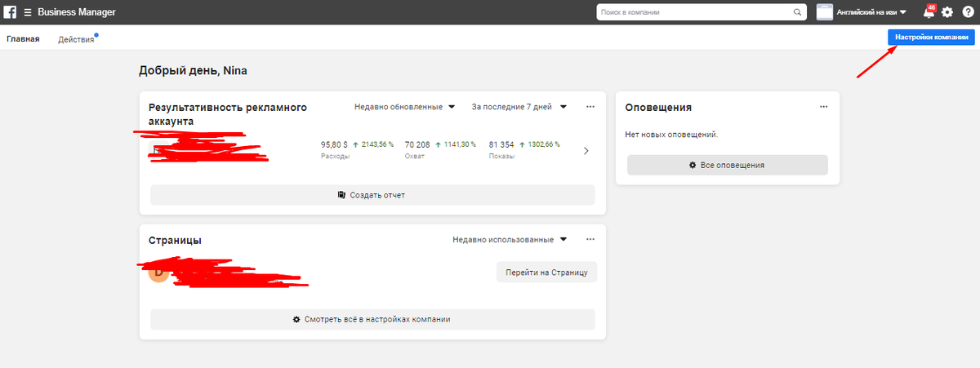Click the Результативность рекламного аккаунта heading
The width and height of the screenshot is (980, 368).
pyautogui.click(x=227, y=113)
